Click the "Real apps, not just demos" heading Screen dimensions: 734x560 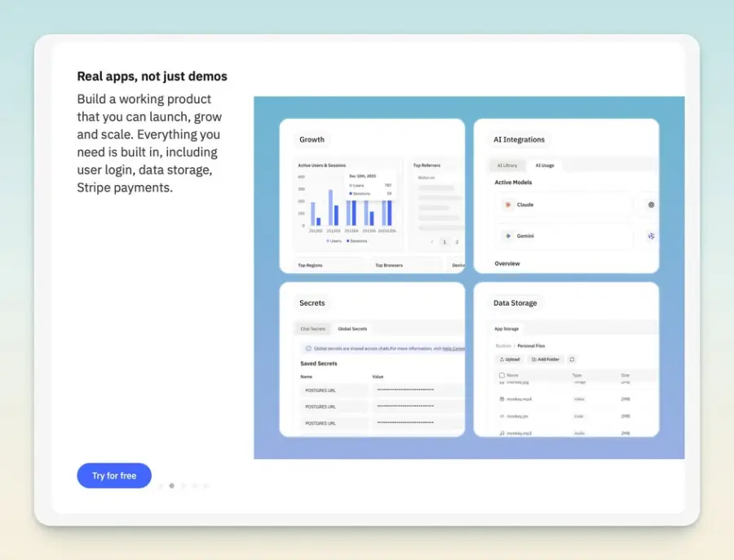pyautogui.click(x=153, y=77)
